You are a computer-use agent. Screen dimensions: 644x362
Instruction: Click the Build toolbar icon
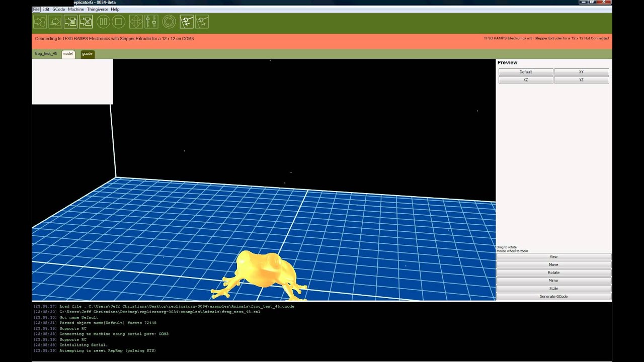coord(40,22)
